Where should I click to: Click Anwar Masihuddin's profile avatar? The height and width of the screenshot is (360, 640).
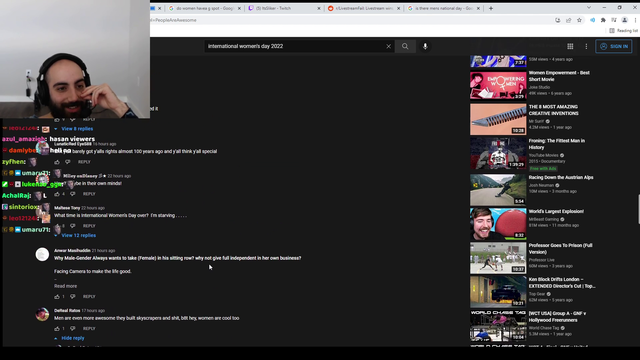[x=42, y=254]
